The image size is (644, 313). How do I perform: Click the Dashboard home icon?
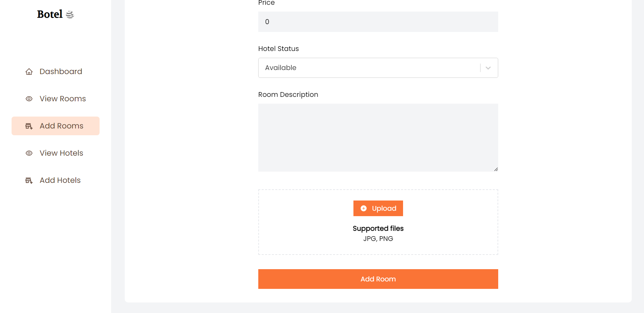(29, 72)
